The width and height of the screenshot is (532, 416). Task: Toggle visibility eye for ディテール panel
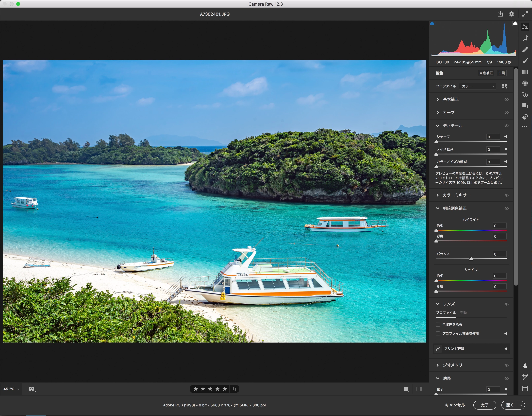pyautogui.click(x=506, y=126)
